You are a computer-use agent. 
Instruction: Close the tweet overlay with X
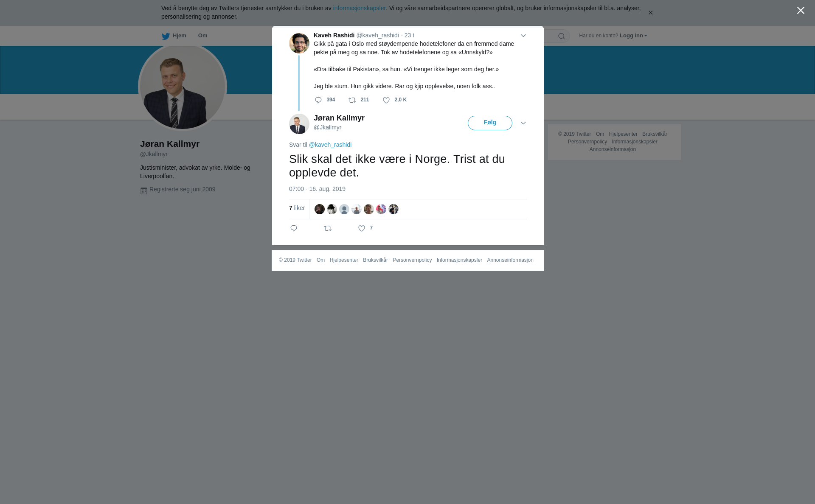coord(801,11)
